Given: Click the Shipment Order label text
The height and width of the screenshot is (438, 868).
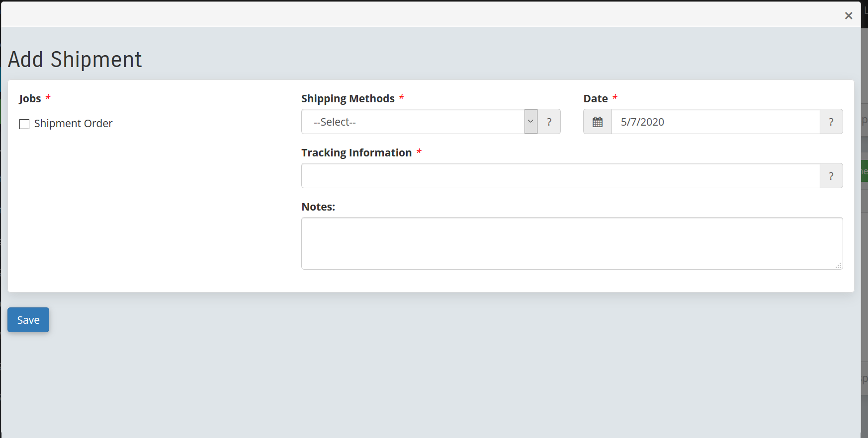Looking at the screenshot, I should (x=73, y=124).
